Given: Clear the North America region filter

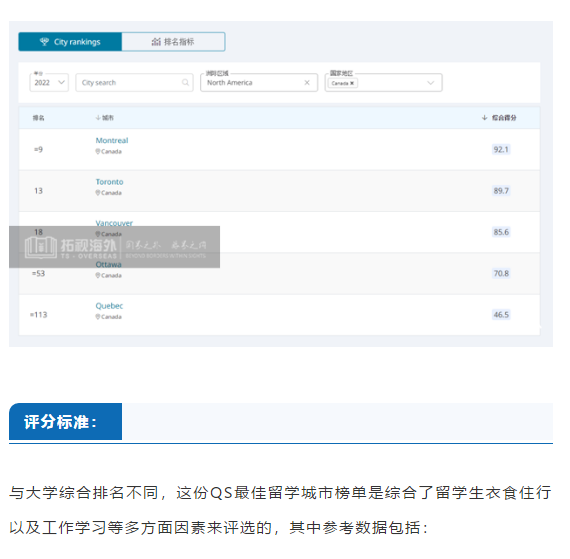Looking at the screenshot, I should [307, 83].
